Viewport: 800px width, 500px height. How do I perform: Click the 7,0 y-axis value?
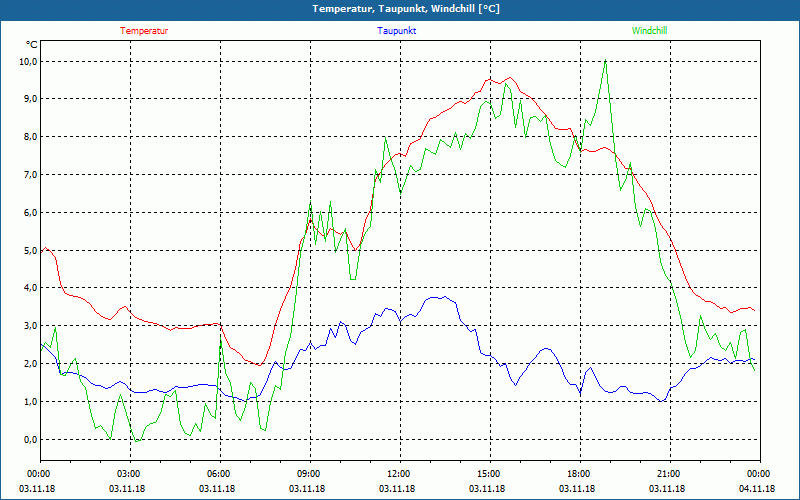(31, 174)
